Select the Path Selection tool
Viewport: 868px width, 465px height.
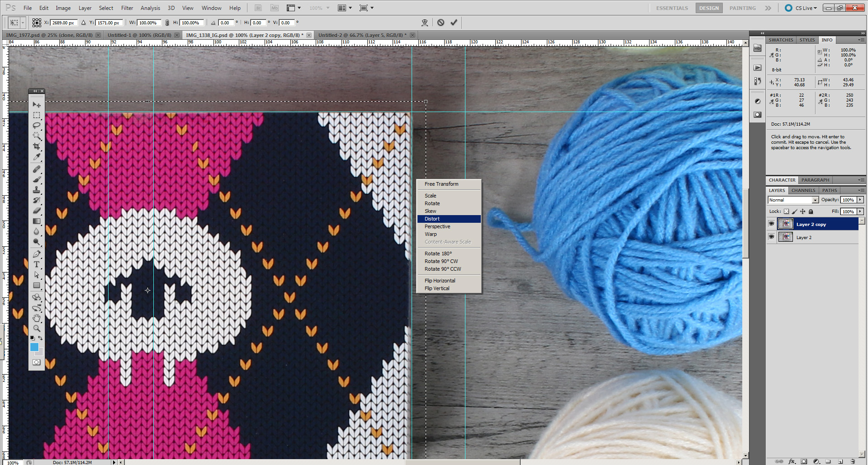(x=37, y=275)
